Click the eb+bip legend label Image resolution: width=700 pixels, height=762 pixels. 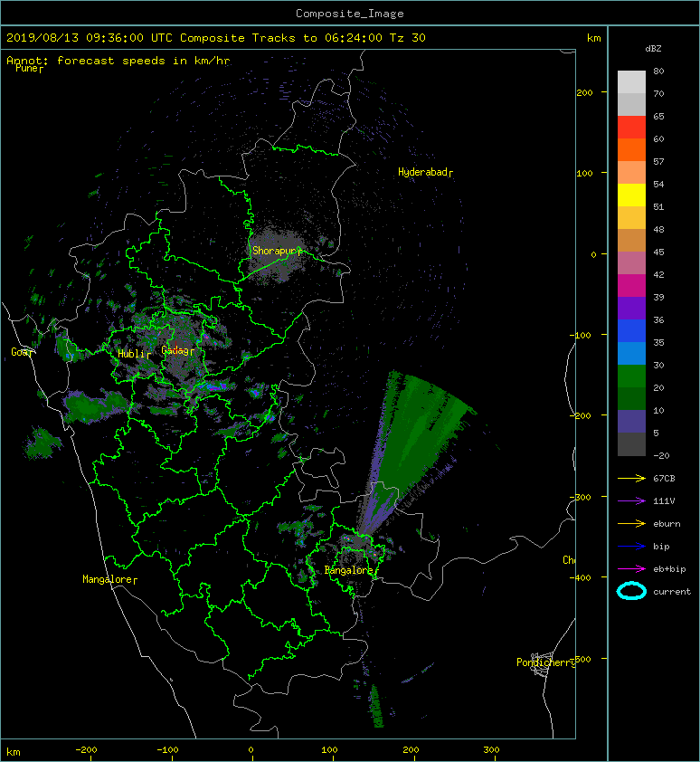[669, 569]
